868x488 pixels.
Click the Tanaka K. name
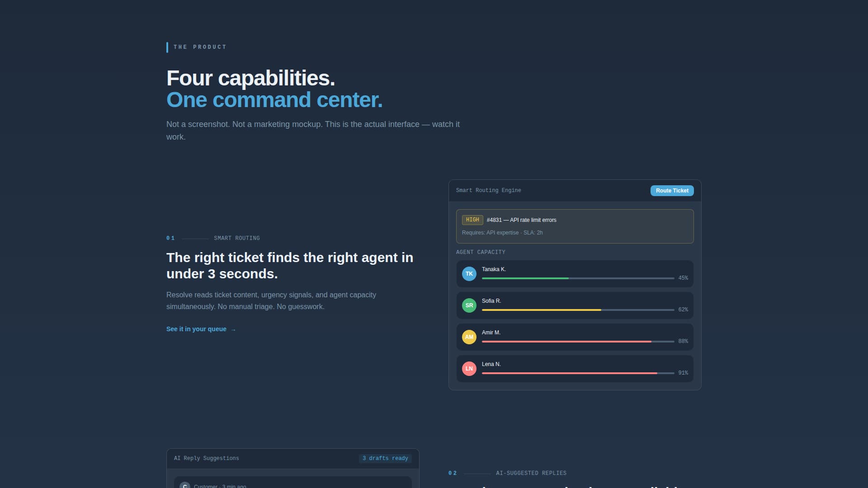click(x=494, y=269)
